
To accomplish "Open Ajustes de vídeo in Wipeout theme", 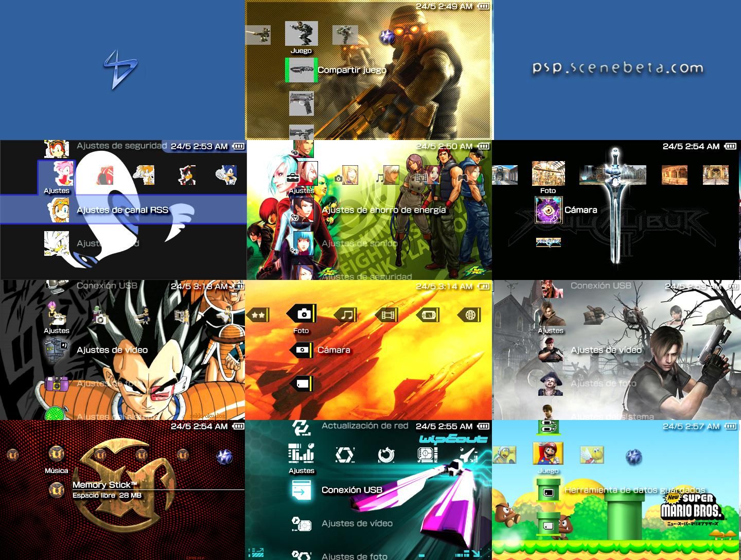I will (x=357, y=523).
